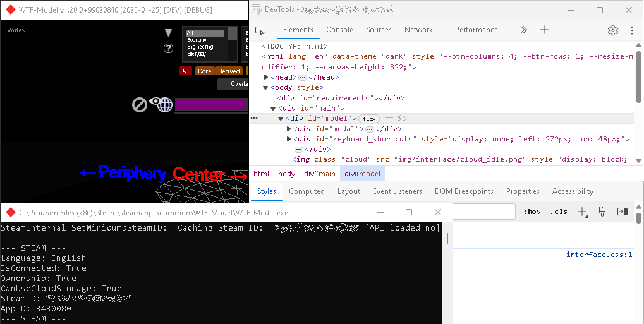Image resolution: width=644 pixels, height=324 pixels.
Task: Toggle the :hov element state panel
Action: click(532, 212)
